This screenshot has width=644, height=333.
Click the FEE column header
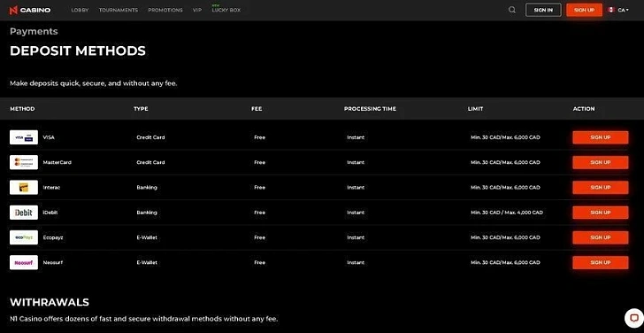[x=257, y=109]
